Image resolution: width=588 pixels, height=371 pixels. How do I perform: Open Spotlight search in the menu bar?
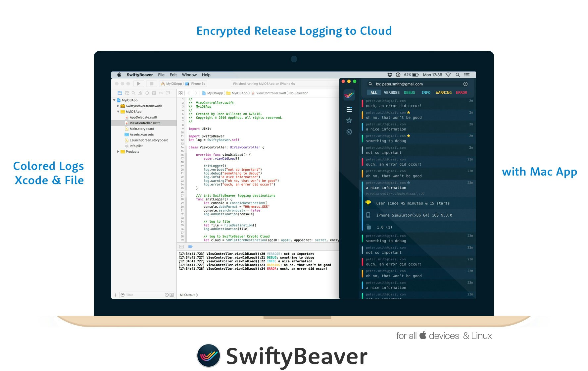click(x=458, y=75)
